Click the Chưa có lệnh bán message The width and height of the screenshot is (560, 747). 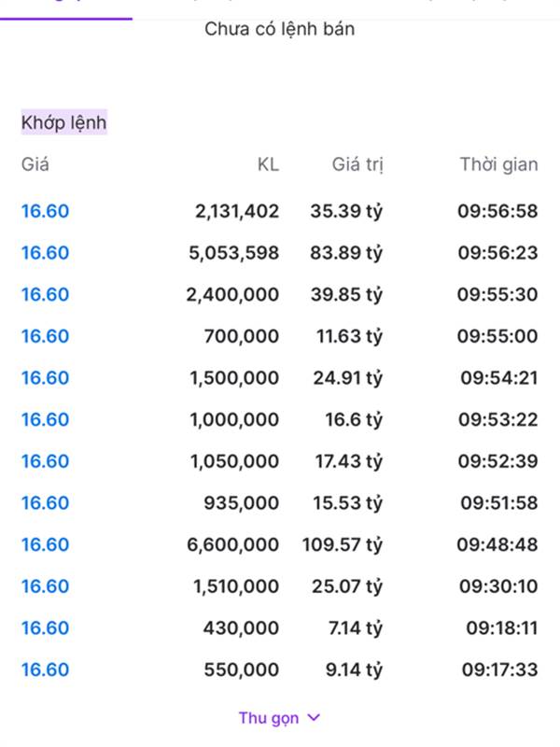[x=279, y=29]
